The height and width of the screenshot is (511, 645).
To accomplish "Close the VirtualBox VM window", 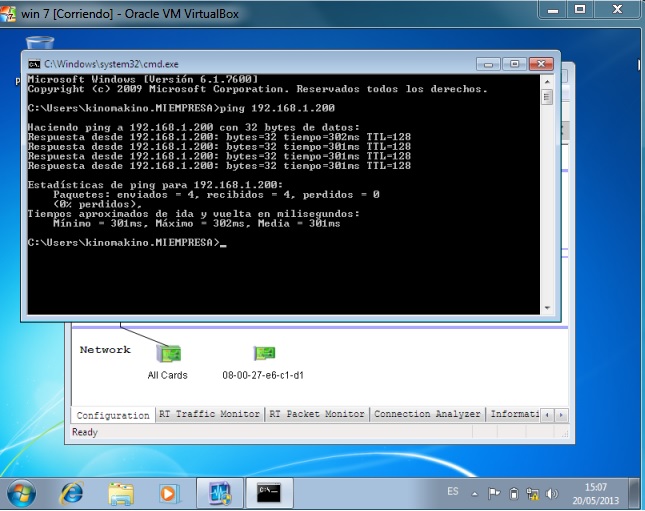I will pyautogui.click(x=617, y=9).
